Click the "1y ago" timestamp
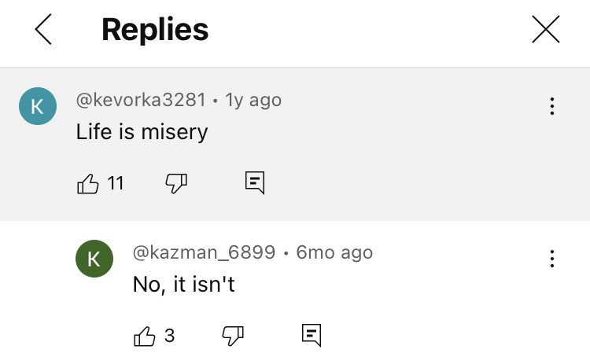Image resolution: width=590 pixels, height=364 pixels. [x=253, y=100]
